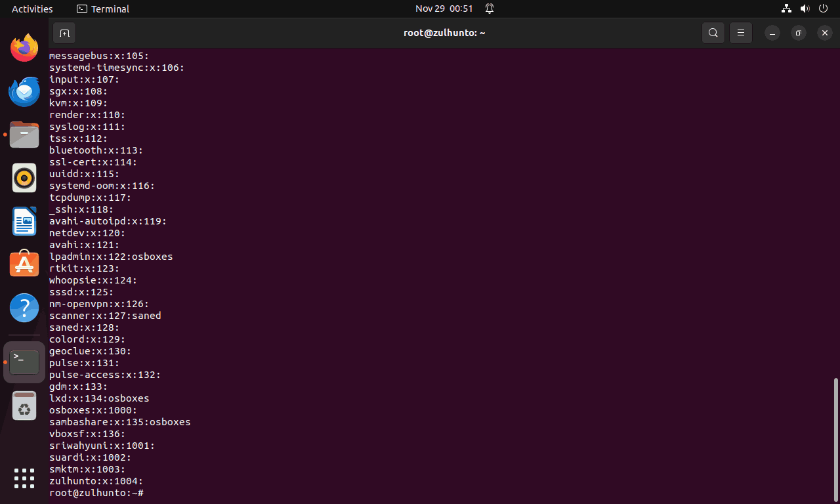The width and height of the screenshot is (840, 504).
Task: Open the terminal hamburger menu
Action: pyautogui.click(x=741, y=33)
